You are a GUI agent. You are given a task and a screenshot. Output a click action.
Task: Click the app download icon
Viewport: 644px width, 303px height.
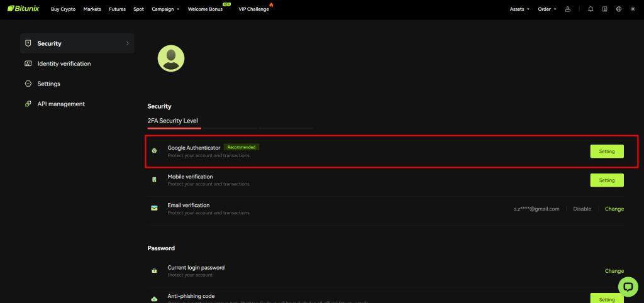coord(604,9)
